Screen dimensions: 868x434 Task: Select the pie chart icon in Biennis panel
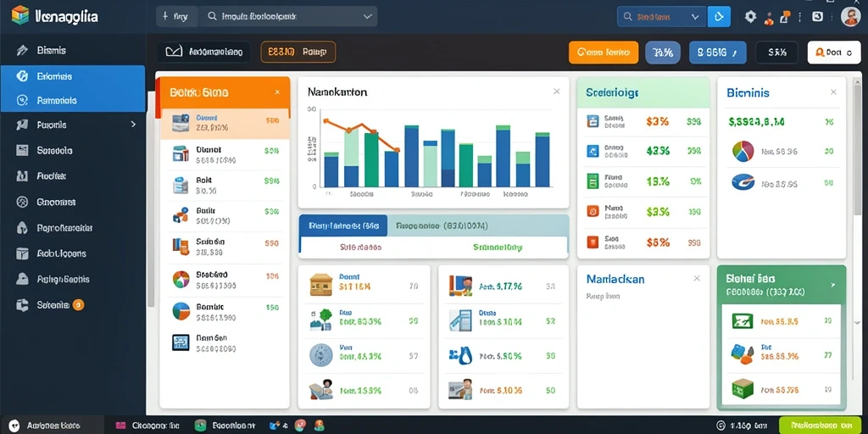743,151
